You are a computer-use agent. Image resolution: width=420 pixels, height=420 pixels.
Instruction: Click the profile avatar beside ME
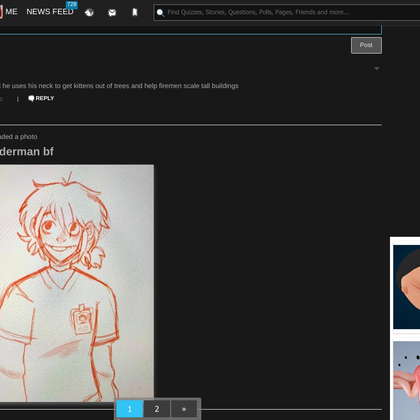coord(1,12)
